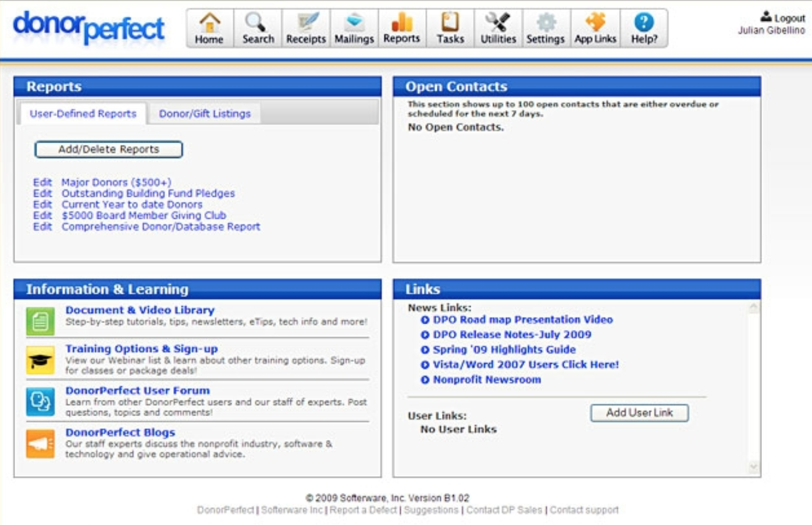The width and height of the screenshot is (812, 525).
Task: Open the Utilities tools icon
Action: pyautogui.click(x=498, y=28)
